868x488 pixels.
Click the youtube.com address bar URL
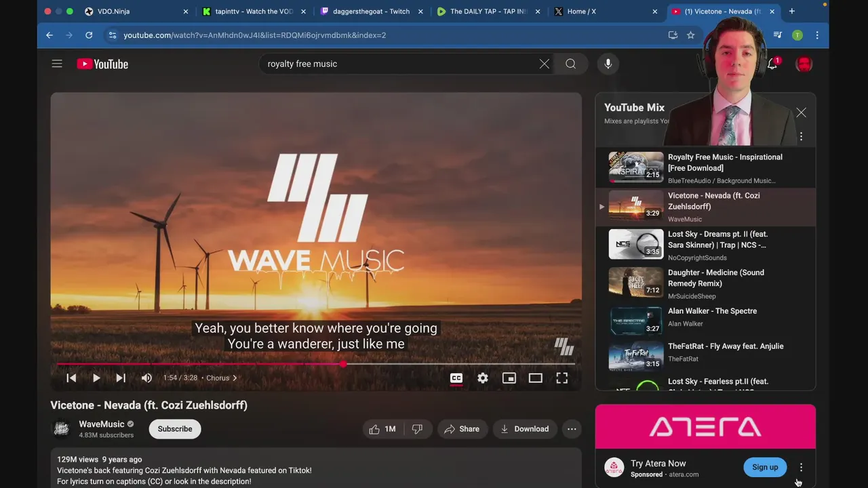pyautogui.click(x=255, y=35)
